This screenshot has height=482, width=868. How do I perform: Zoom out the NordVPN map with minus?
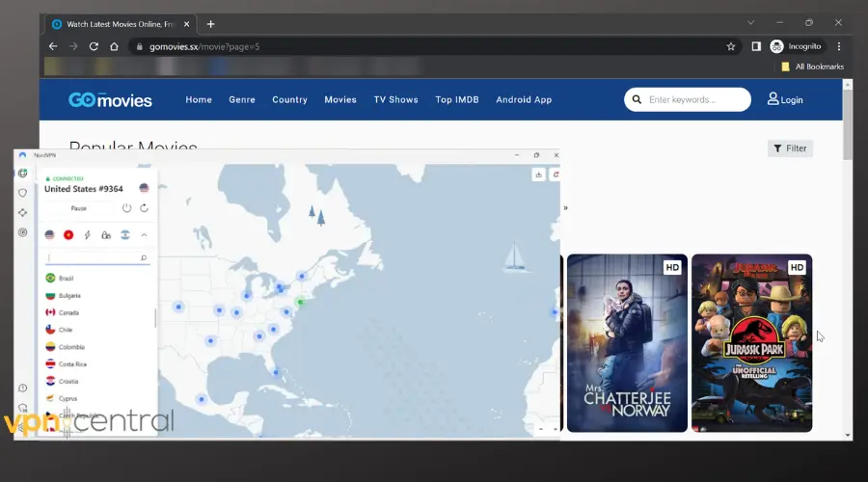click(x=541, y=429)
